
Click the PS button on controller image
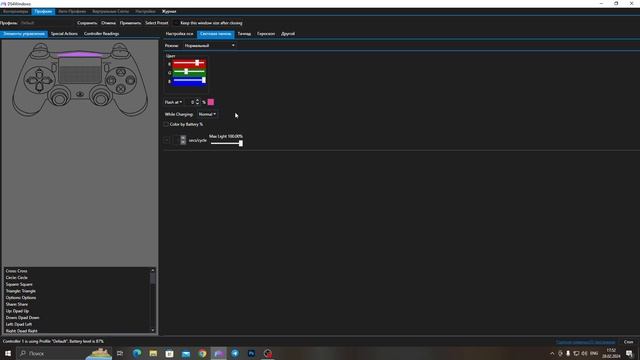tap(80, 94)
